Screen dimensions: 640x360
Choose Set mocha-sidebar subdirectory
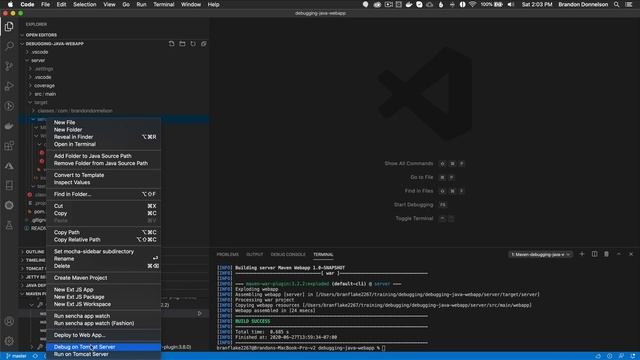tap(104, 251)
